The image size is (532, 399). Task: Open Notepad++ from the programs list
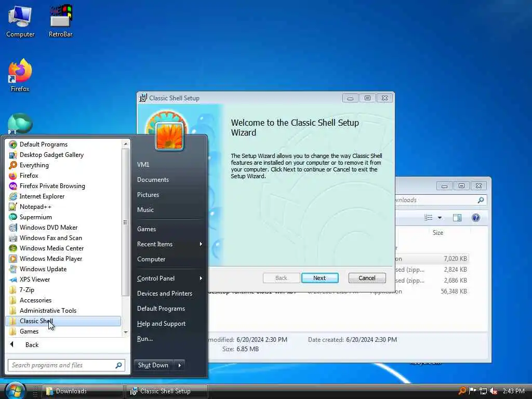click(x=35, y=207)
